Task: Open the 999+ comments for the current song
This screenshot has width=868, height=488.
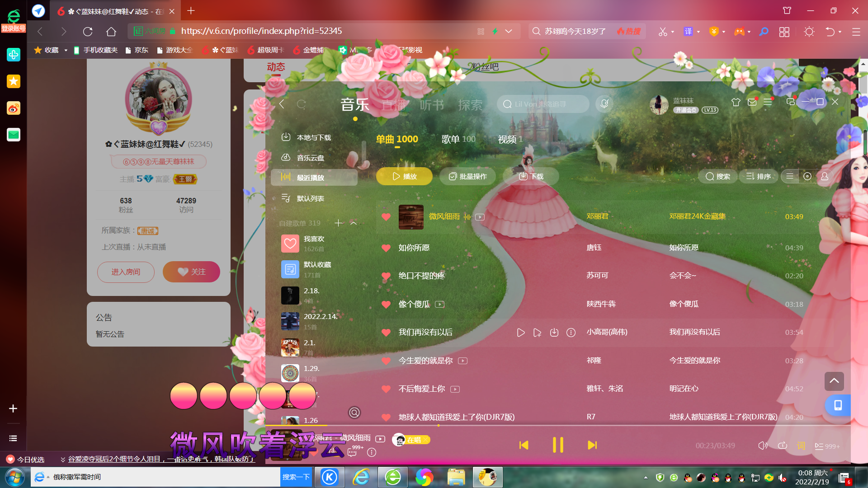Action: tap(355, 450)
